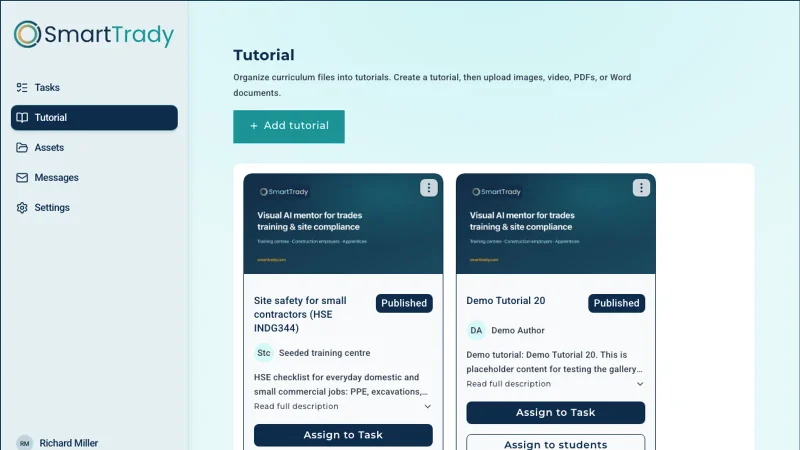The width and height of the screenshot is (800, 450).
Task: Open three-dot menu on Demo Tutorial 20 card
Action: [641, 188]
